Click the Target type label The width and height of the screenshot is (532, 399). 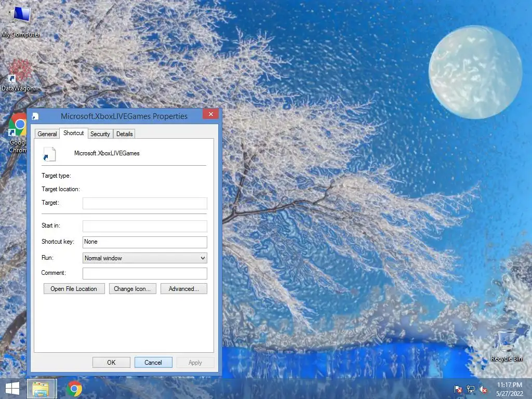point(56,176)
